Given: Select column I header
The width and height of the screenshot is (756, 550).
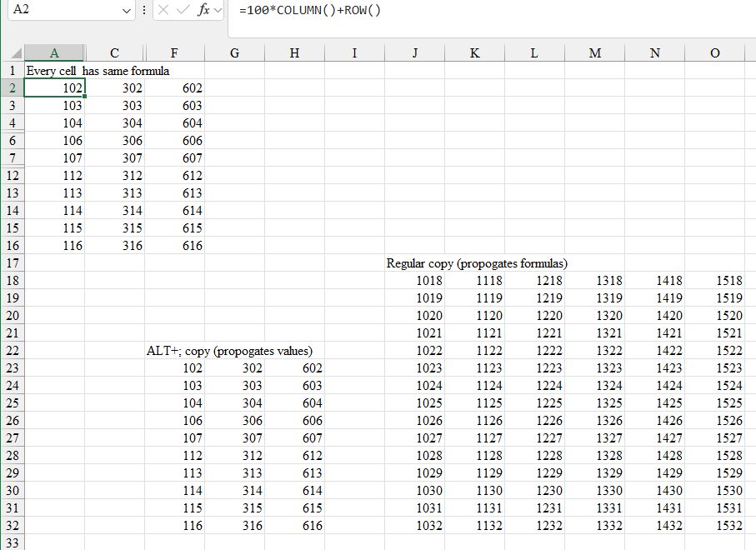Looking at the screenshot, I should tap(355, 53).
